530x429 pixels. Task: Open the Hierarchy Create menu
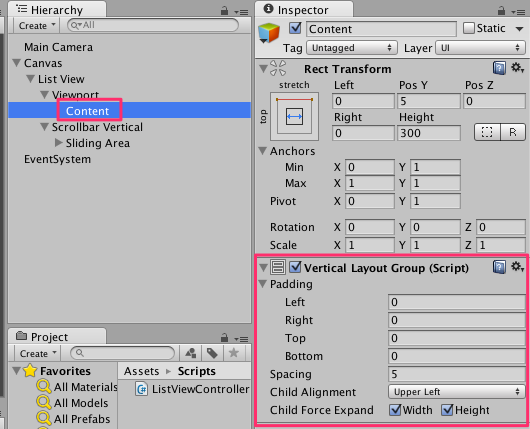pos(37,25)
